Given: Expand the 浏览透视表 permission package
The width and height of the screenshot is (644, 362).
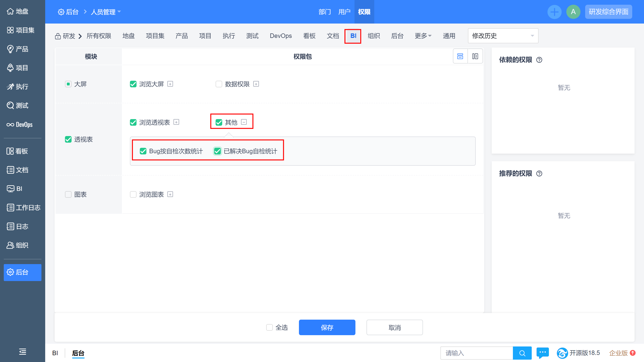Looking at the screenshot, I should click(176, 122).
